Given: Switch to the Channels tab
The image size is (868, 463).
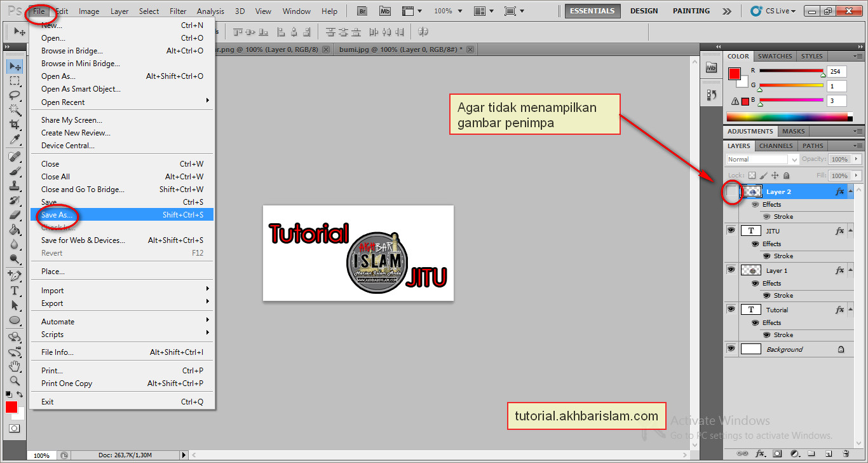Looking at the screenshot, I should pos(776,146).
